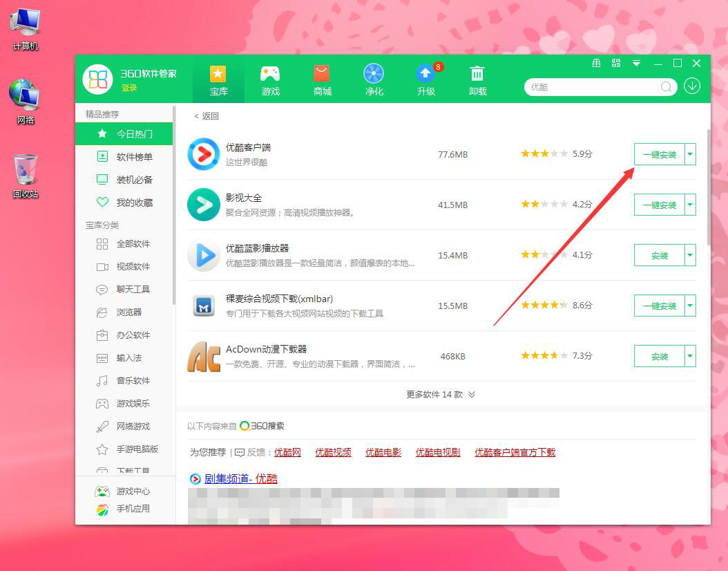Click the AcDown动漫下载器 app icon
The image size is (728, 571).
(x=203, y=356)
